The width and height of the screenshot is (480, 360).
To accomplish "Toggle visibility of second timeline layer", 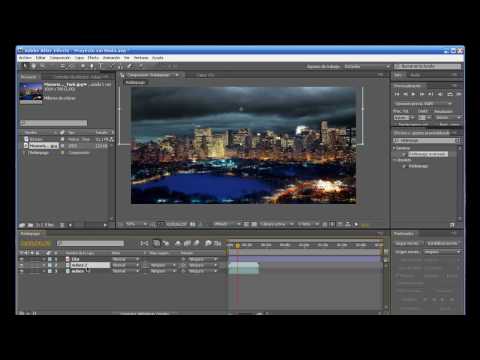I will [22, 265].
